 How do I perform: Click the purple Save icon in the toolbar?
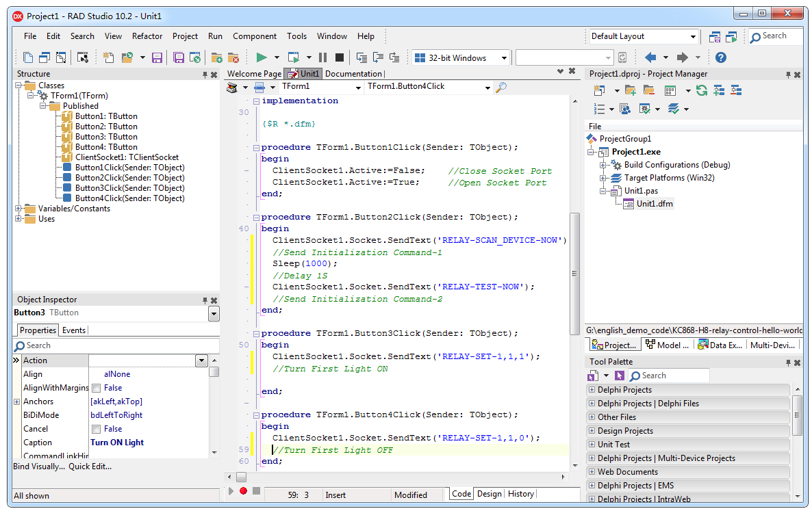click(157, 57)
